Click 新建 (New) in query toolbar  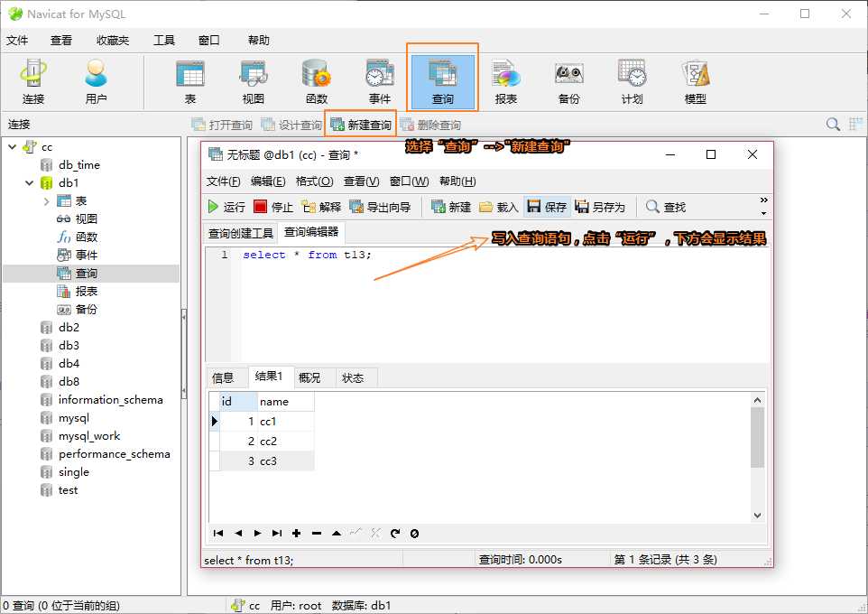click(x=451, y=207)
